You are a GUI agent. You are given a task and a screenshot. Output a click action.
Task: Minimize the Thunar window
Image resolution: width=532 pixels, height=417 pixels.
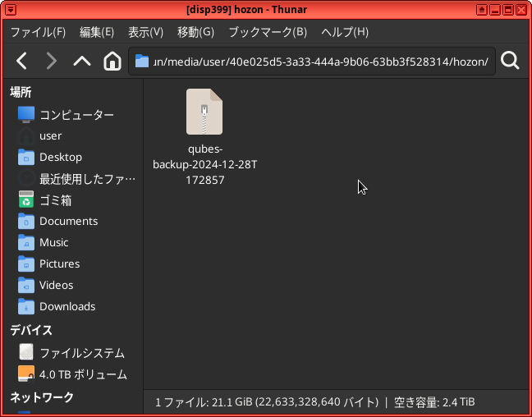point(495,10)
